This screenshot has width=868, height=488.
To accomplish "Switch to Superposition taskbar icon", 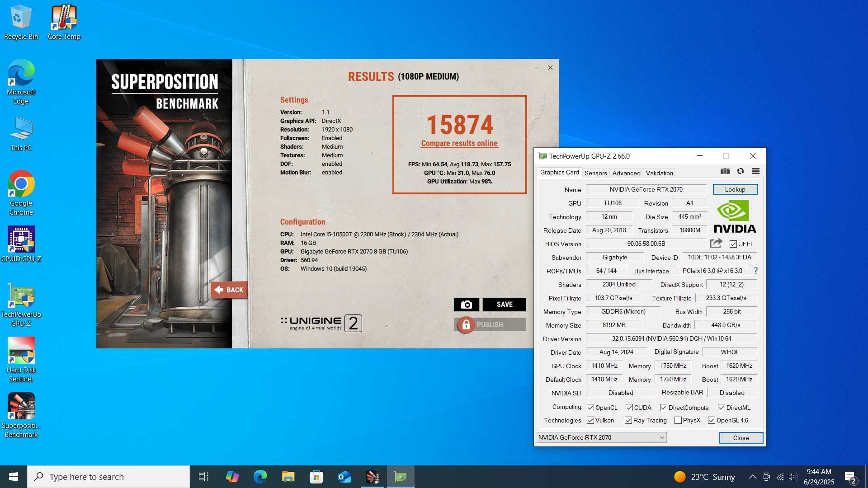I will (373, 477).
